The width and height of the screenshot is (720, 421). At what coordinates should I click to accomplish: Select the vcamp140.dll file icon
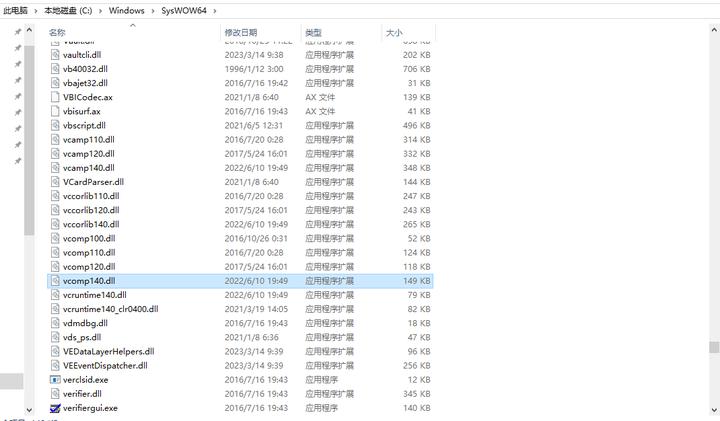(55, 168)
